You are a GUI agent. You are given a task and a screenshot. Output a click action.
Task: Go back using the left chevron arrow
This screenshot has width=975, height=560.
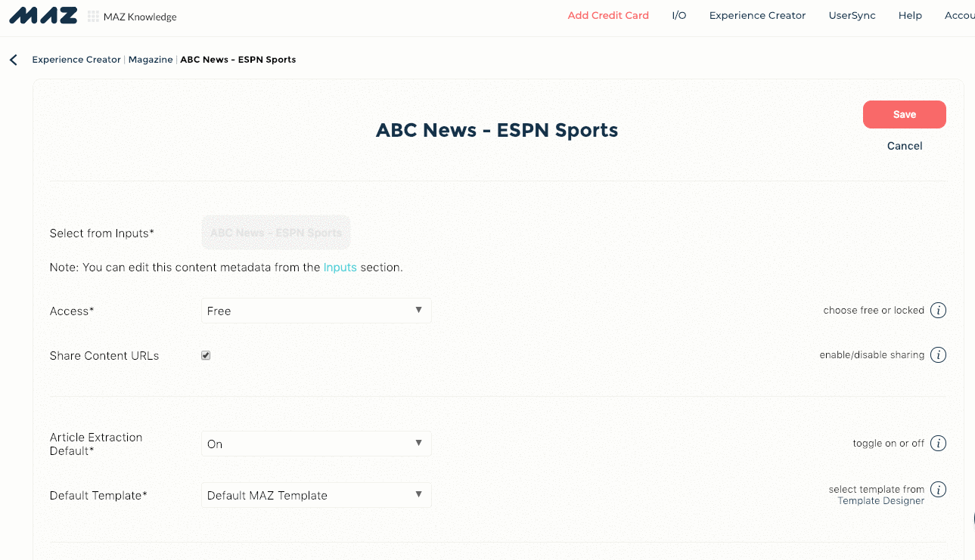coord(14,60)
